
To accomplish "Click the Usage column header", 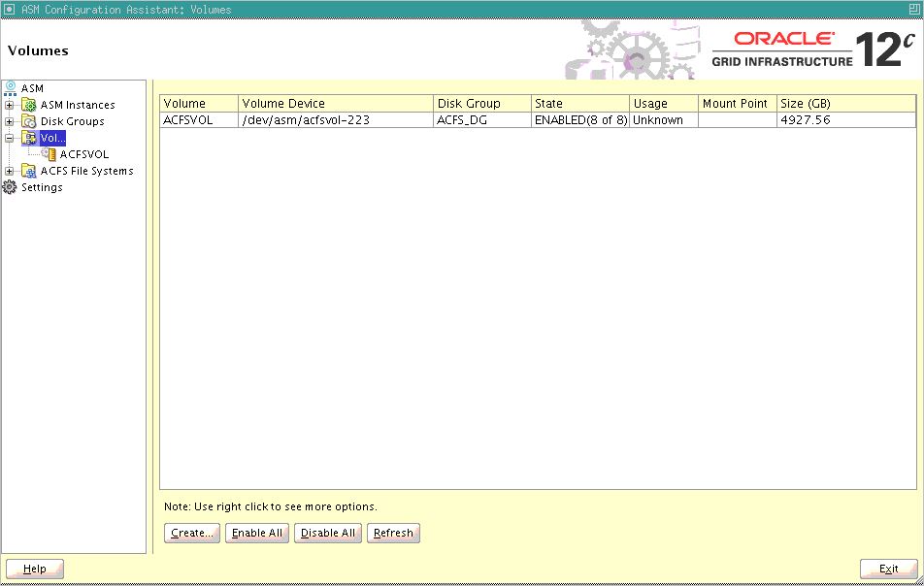I will click(664, 103).
